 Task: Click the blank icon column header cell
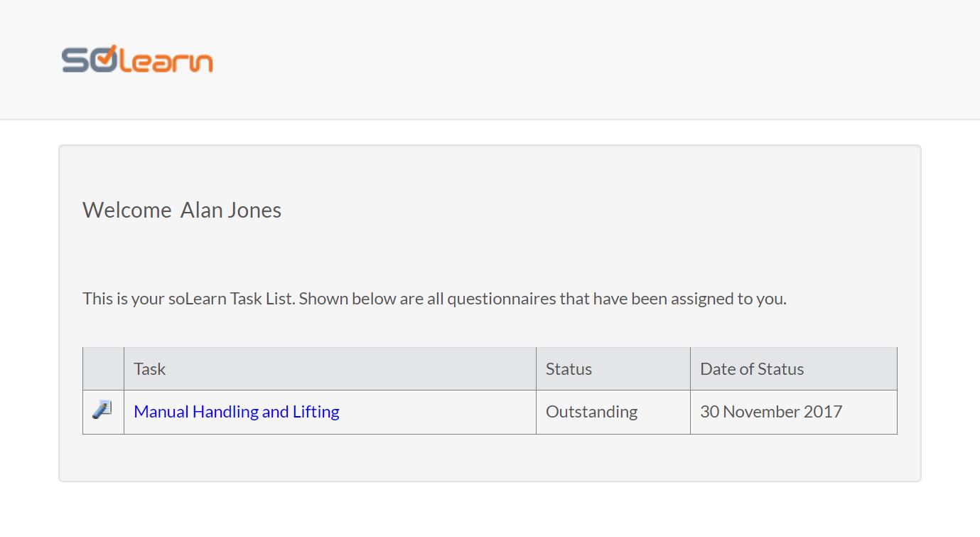(103, 369)
